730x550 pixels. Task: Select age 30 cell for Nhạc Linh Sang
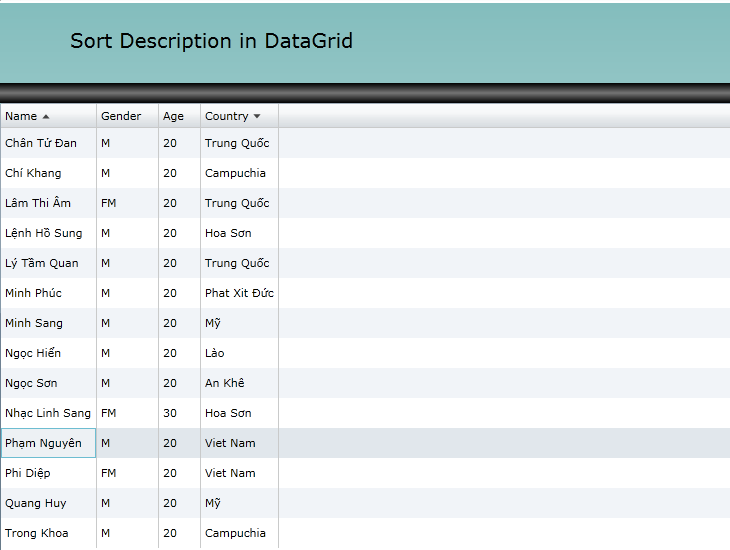point(170,413)
